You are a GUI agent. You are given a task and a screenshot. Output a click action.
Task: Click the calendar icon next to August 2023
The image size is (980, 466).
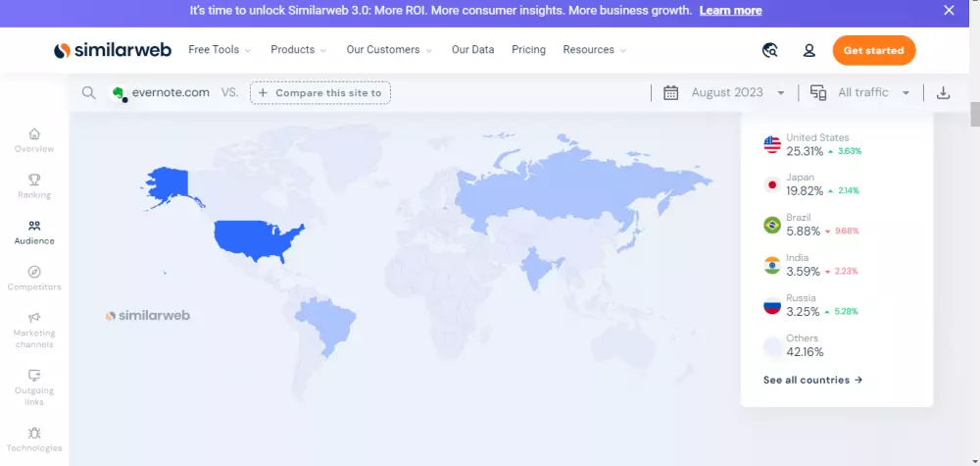[670, 92]
